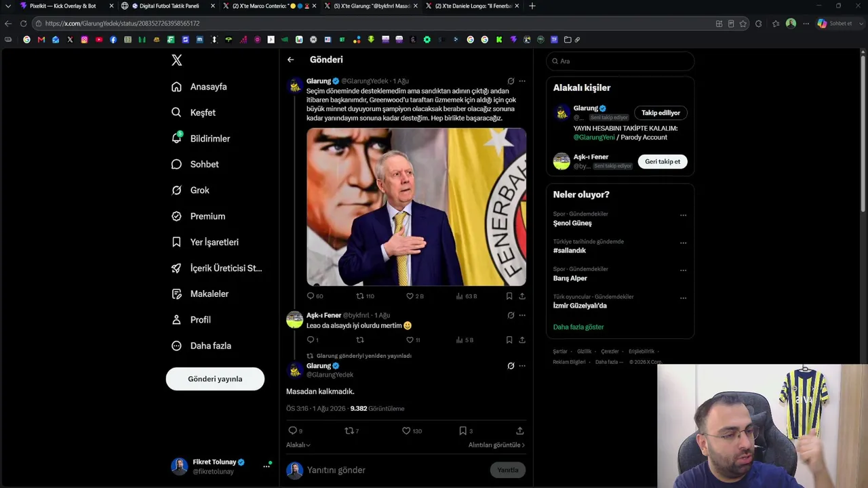Screen dimensions: 868x488
Task: Open Grok icon on 'Masadan kalkmadık.' post
Action: (511, 366)
